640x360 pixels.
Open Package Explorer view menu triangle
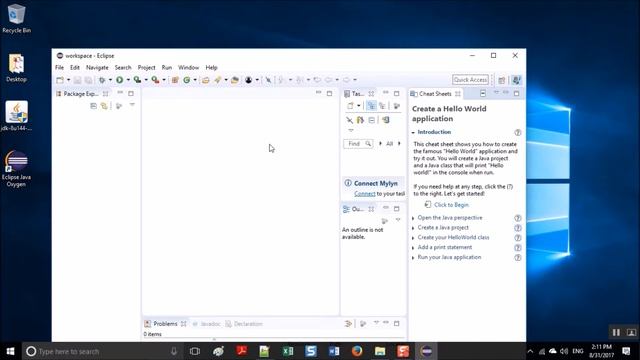[132, 105]
